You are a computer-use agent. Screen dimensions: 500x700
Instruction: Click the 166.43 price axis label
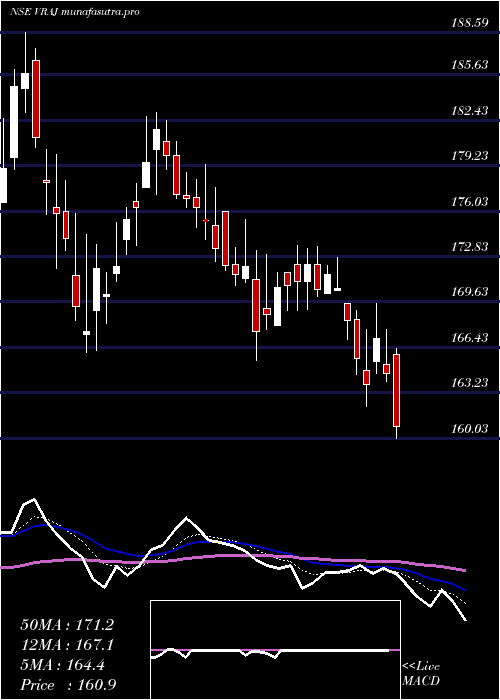(469, 338)
